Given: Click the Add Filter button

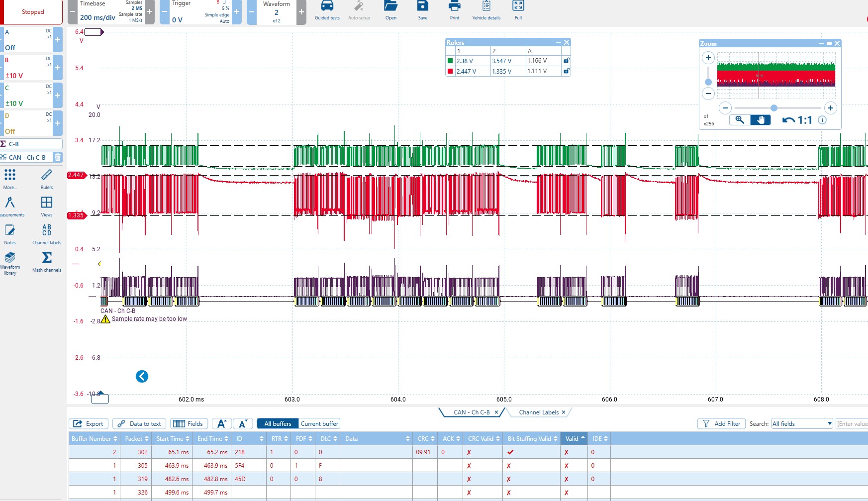Looking at the screenshot, I should (x=721, y=424).
